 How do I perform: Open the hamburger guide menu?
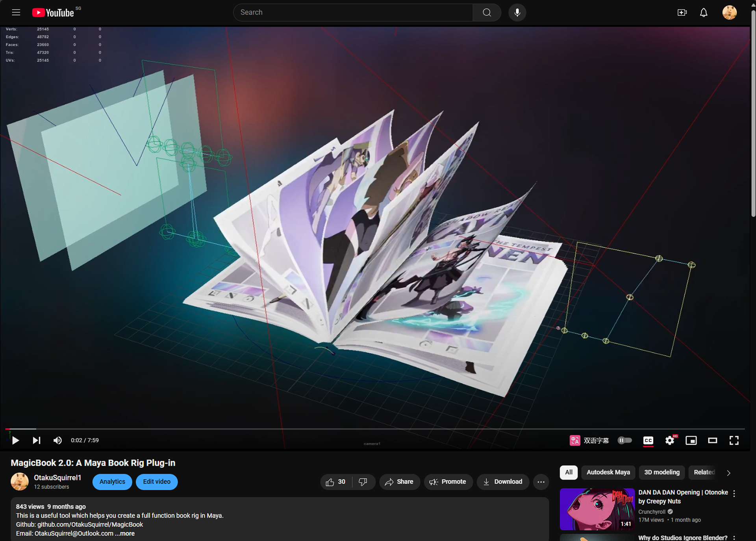(x=16, y=13)
